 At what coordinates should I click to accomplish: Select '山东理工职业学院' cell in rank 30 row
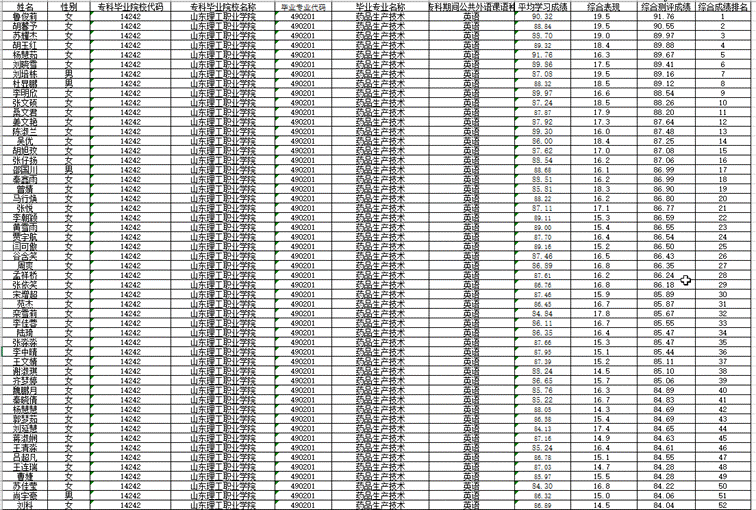click(223, 295)
